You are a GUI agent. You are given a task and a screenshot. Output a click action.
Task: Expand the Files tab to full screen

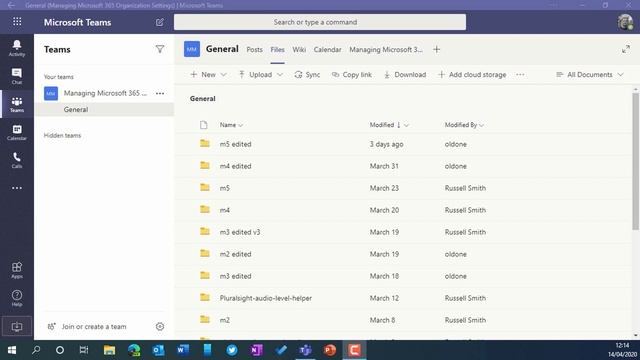(626, 49)
